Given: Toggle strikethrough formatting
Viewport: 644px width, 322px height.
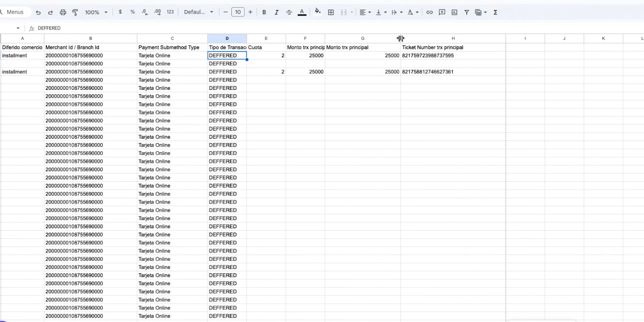Looking at the screenshot, I should tap(289, 12).
